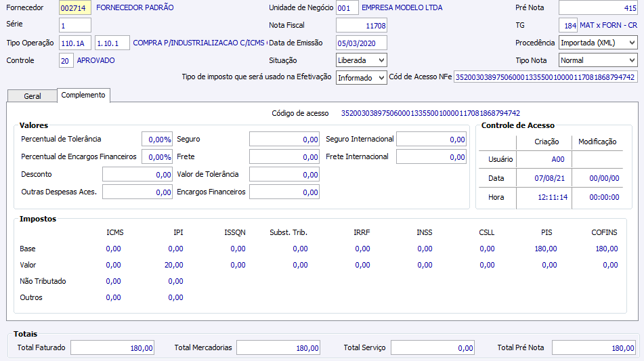Click the Modificação column header
This screenshot has height=361, width=644.
point(597,142)
